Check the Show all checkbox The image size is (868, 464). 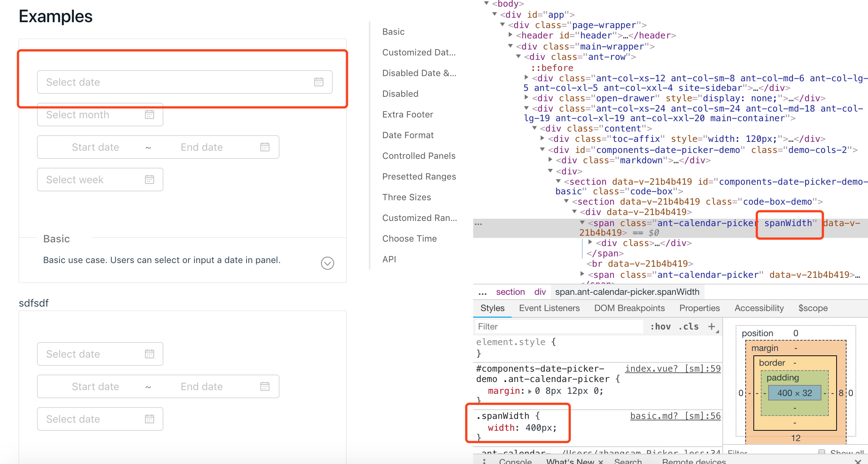(822, 452)
